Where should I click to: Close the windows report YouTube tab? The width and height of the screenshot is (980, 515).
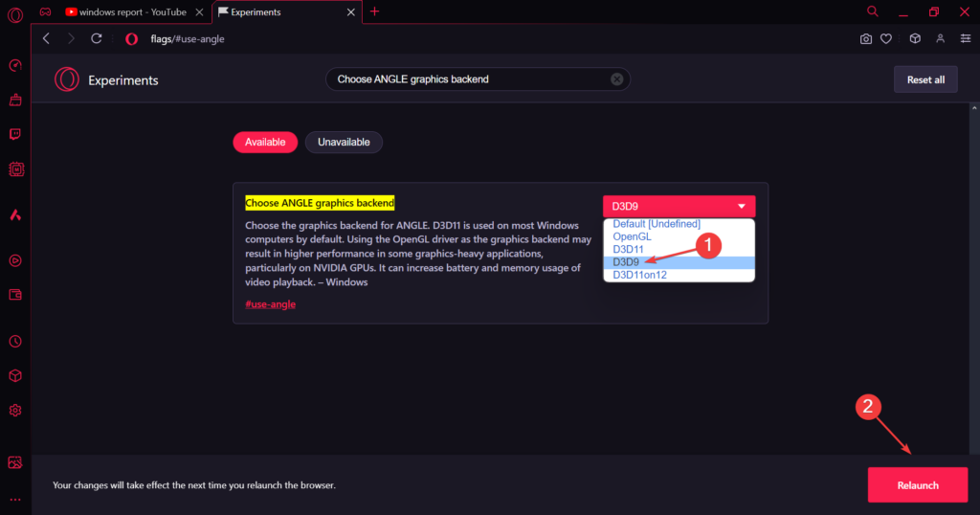click(x=199, y=11)
